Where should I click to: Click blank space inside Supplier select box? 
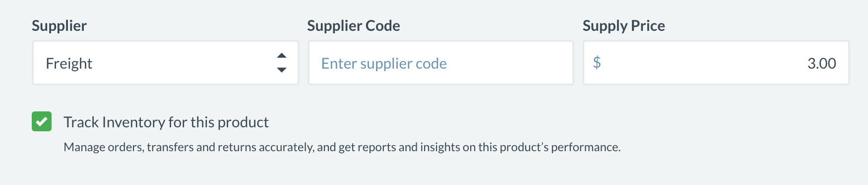184,63
